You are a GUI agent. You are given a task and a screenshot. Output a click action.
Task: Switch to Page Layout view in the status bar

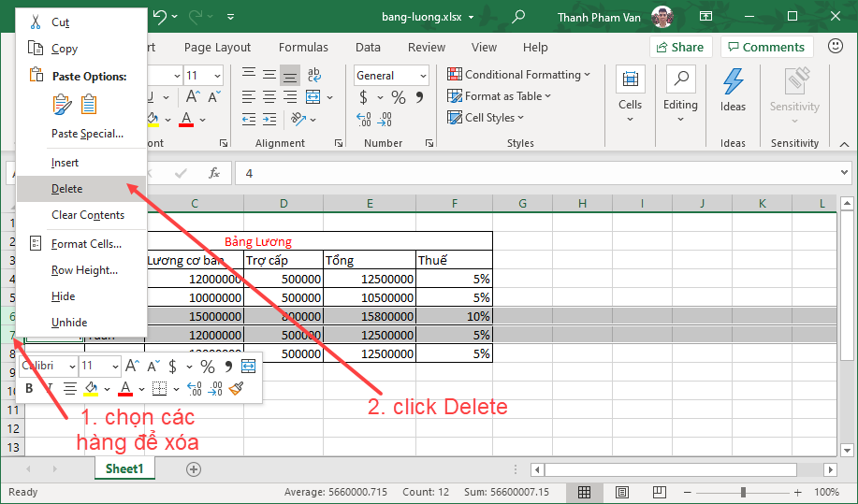pos(621,492)
